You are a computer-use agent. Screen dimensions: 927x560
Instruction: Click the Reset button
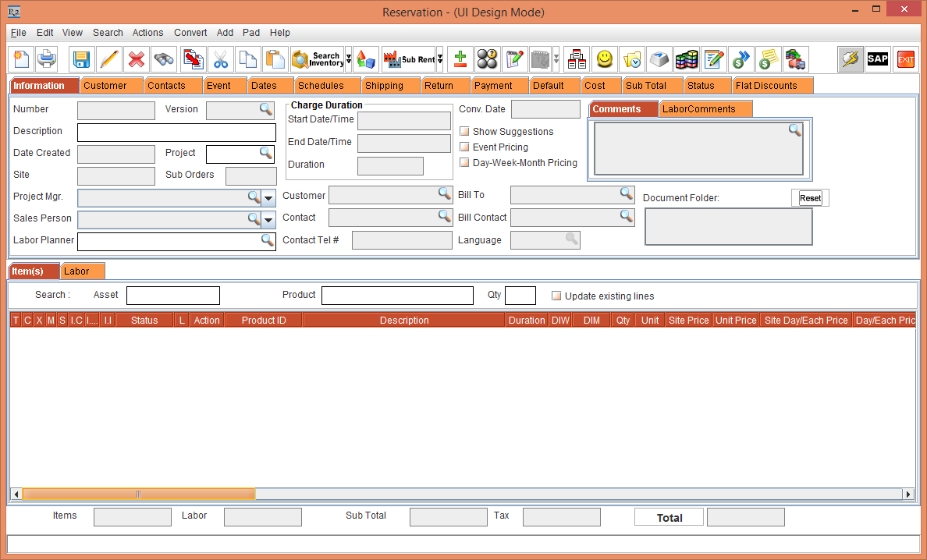click(x=810, y=198)
